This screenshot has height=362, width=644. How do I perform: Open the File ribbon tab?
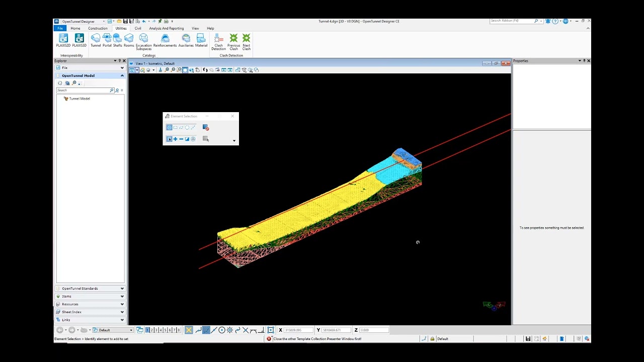60,28
